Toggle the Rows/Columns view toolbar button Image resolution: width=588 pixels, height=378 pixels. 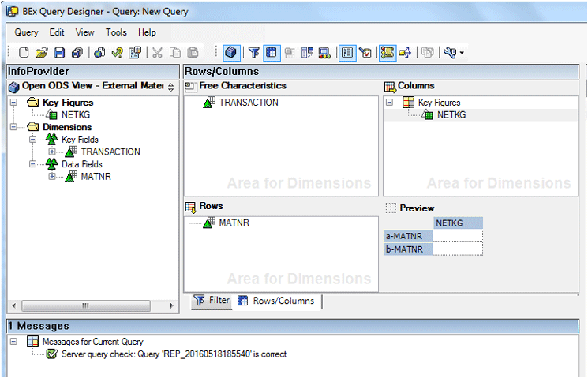272,53
